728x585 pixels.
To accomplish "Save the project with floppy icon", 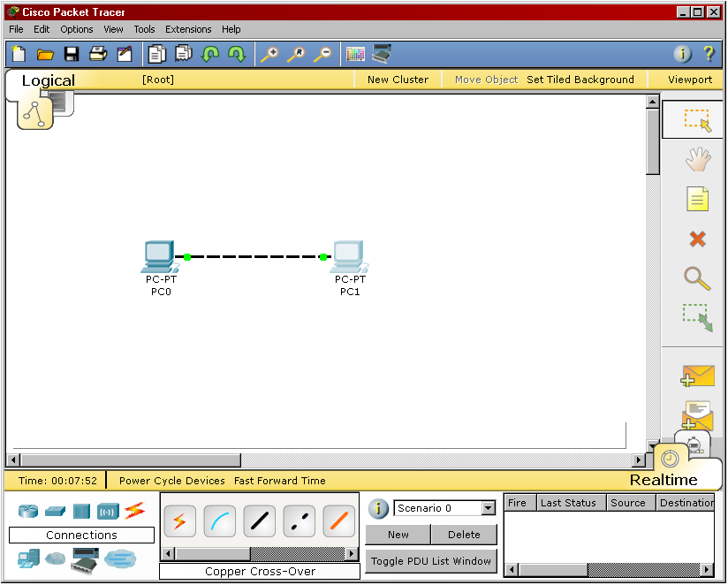I will coord(71,54).
